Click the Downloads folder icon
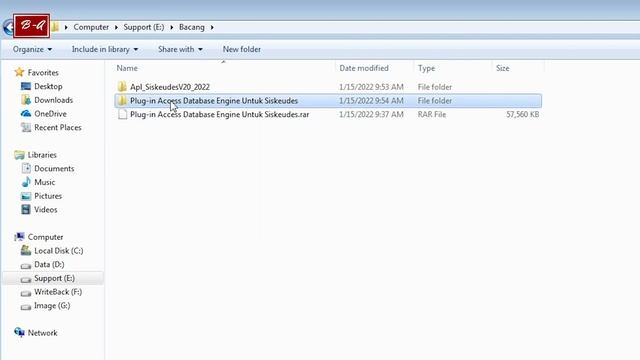 (x=26, y=100)
